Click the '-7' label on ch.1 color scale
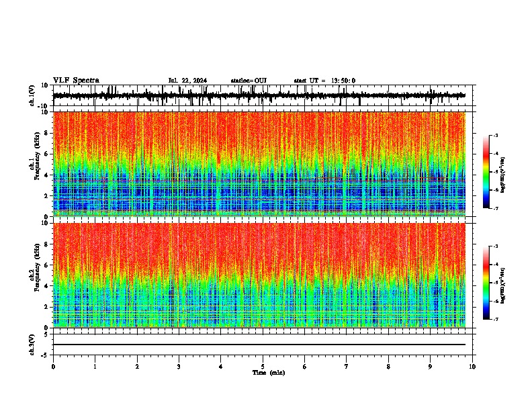This screenshot has width=532, height=411. tap(496, 208)
